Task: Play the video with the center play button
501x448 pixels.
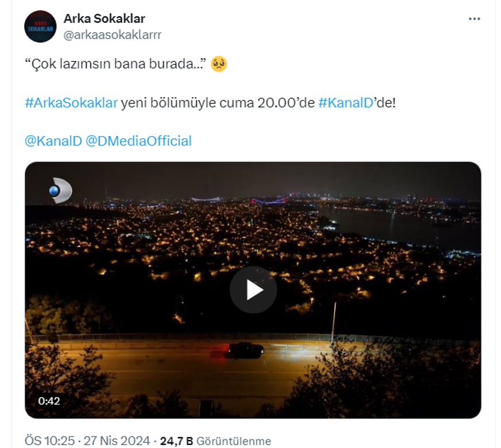Action: pos(254,289)
